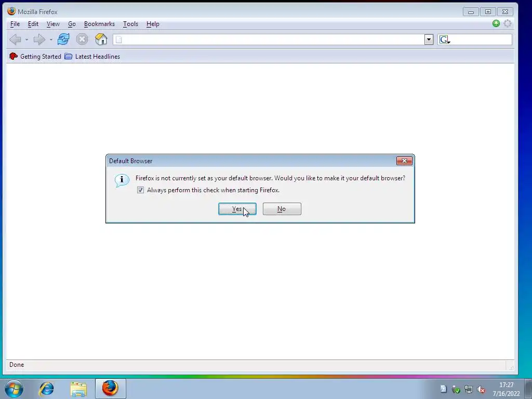532x399 pixels.
Task: Open the Edit menu
Action: pos(33,24)
